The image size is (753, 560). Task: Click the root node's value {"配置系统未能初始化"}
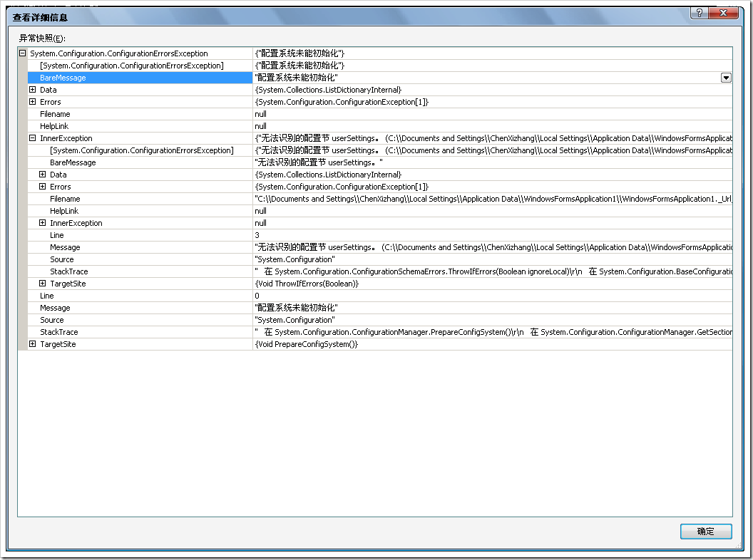tap(299, 53)
